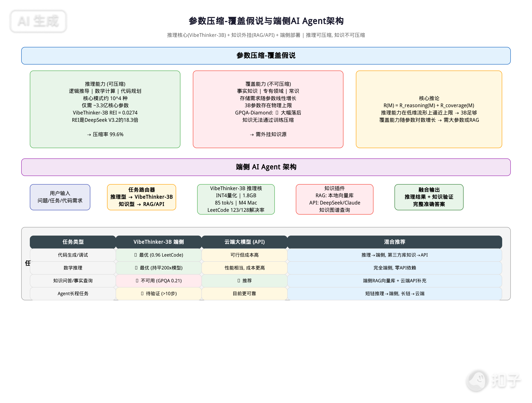Click the "任务类型" column header

[x=73, y=242]
